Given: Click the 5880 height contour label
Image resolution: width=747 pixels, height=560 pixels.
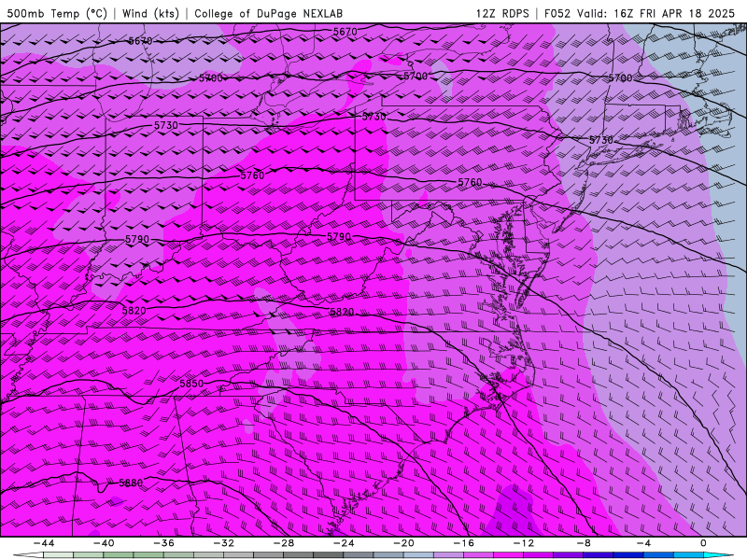Looking at the screenshot, I should [x=131, y=483].
